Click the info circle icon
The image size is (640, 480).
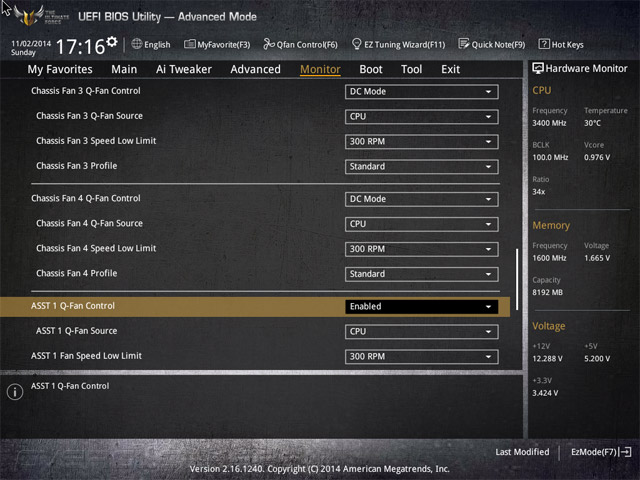point(15,392)
